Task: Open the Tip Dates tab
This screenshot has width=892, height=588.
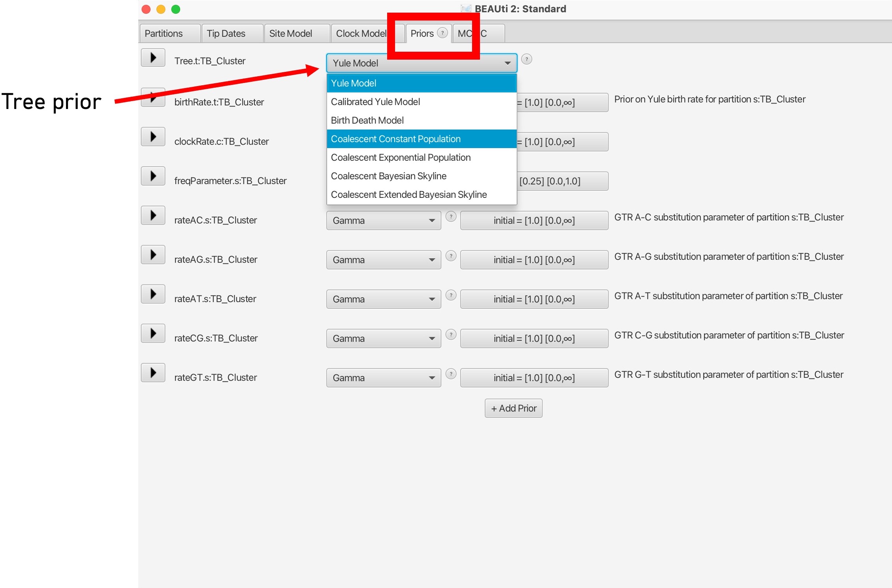Action: [x=226, y=34]
